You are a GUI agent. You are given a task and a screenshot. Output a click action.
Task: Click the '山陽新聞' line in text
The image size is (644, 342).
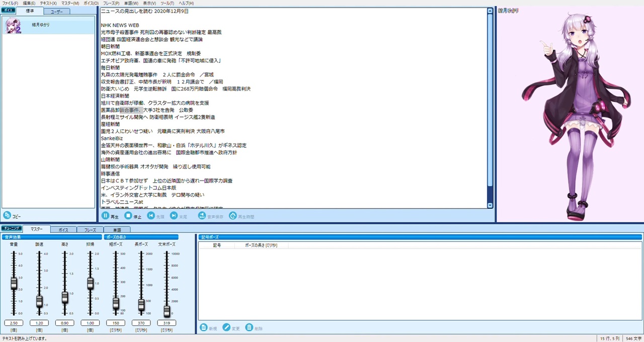click(110, 159)
